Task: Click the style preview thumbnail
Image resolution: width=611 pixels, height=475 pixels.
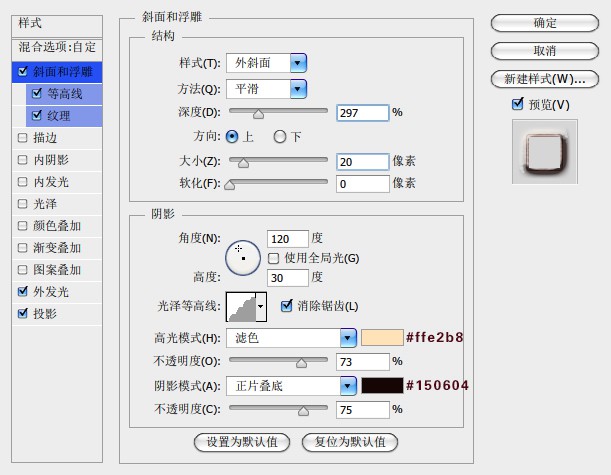Action: 545,152
